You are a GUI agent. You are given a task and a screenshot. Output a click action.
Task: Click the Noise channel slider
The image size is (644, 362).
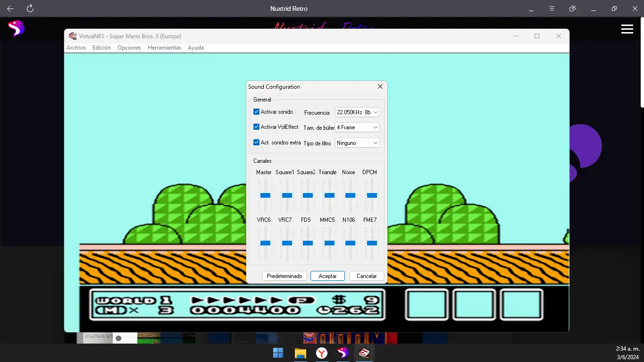click(350, 195)
